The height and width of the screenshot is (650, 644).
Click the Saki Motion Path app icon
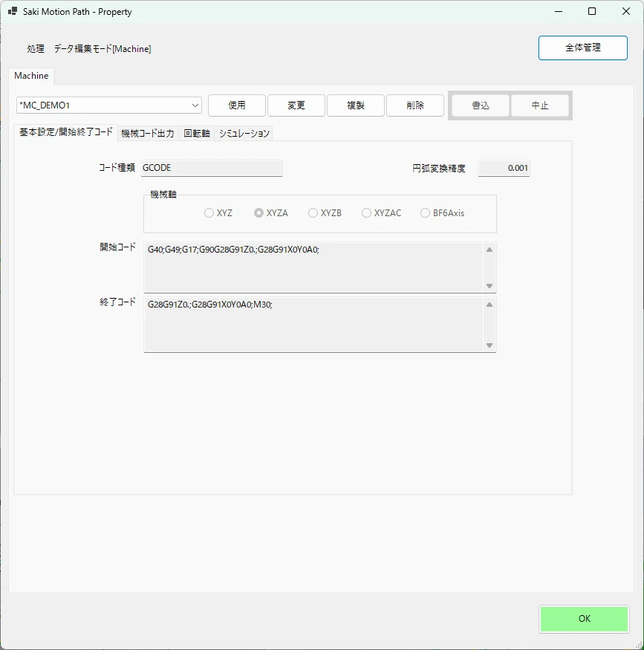[13, 11]
